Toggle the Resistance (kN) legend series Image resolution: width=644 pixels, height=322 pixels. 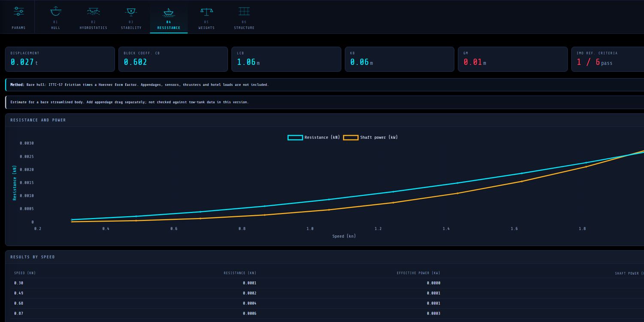[314, 137]
